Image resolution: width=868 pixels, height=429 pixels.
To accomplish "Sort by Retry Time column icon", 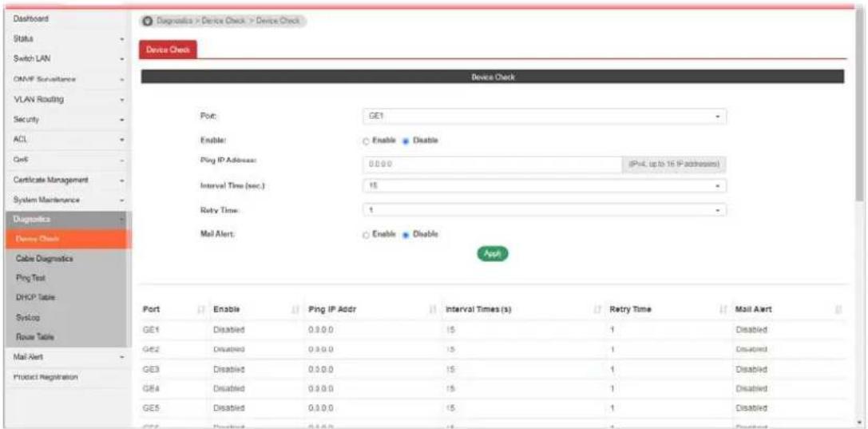I will [x=723, y=309].
